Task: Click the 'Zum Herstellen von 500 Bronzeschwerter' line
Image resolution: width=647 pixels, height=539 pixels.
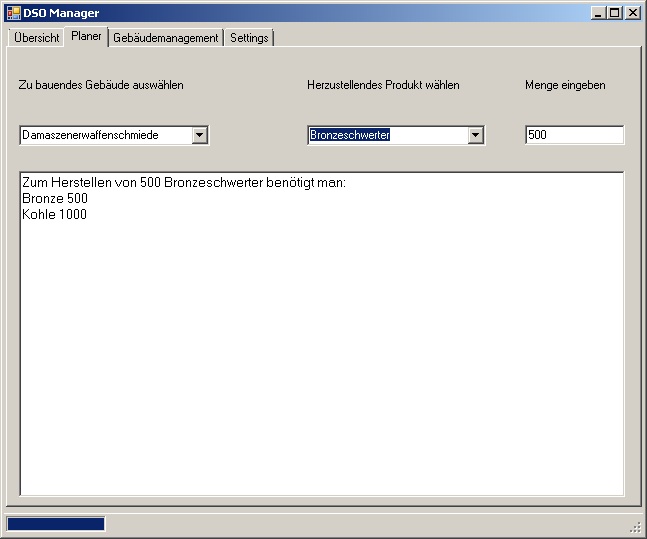Action: click(182, 184)
